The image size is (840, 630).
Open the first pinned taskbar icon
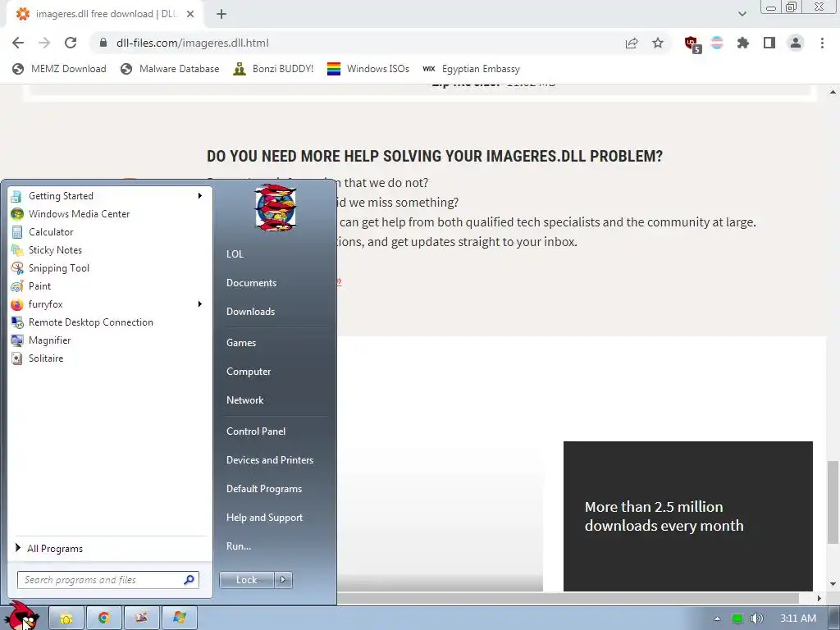click(x=66, y=619)
